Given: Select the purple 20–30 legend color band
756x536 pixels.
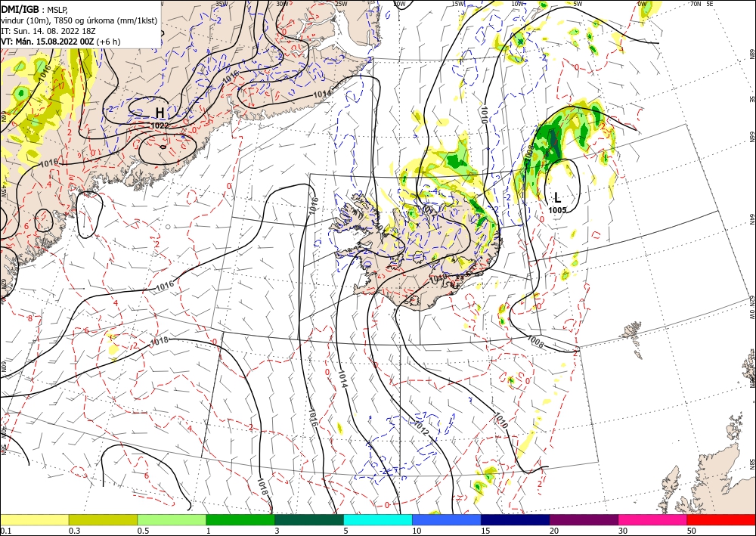Looking at the screenshot, I should (x=584, y=519).
